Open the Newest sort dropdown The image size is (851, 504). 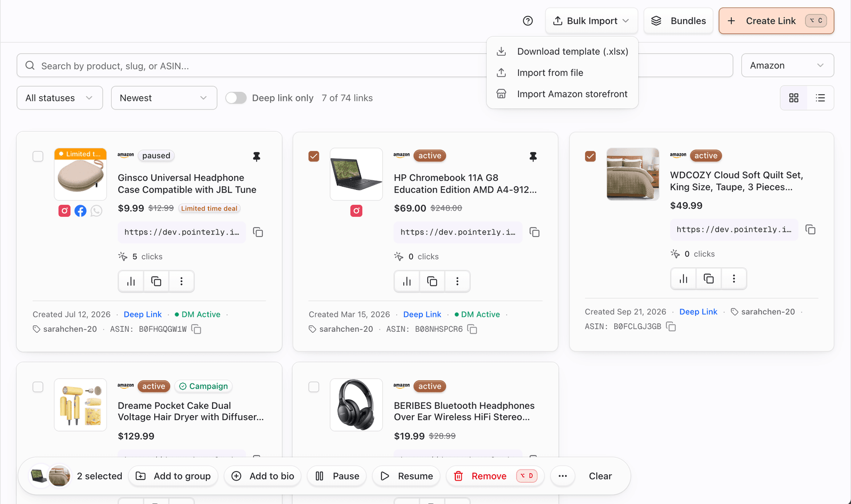164,98
